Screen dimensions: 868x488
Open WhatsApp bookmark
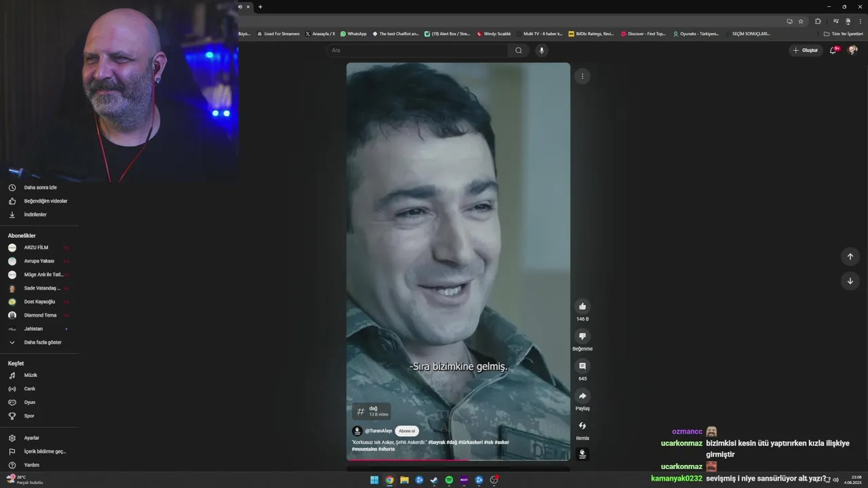[353, 34]
